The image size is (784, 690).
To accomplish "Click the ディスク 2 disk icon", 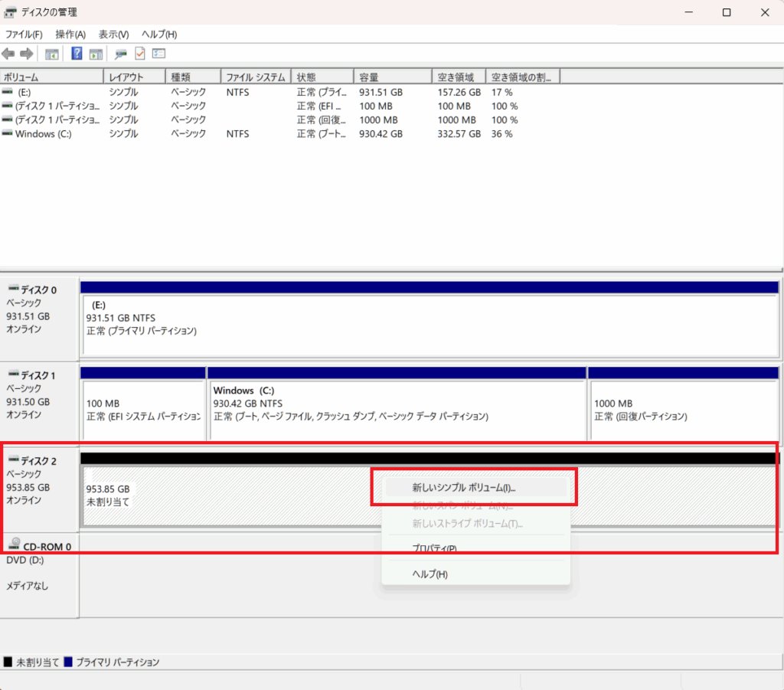I will click(14, 459).
